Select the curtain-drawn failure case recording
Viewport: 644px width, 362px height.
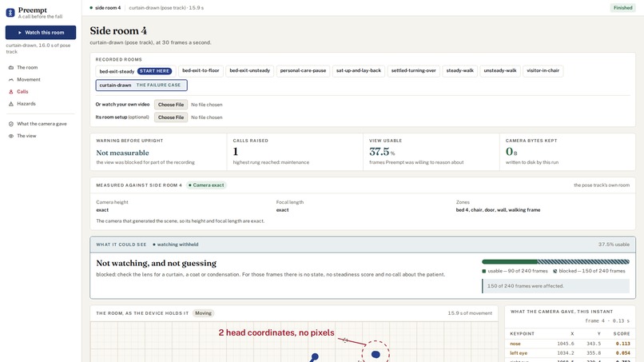141,85
